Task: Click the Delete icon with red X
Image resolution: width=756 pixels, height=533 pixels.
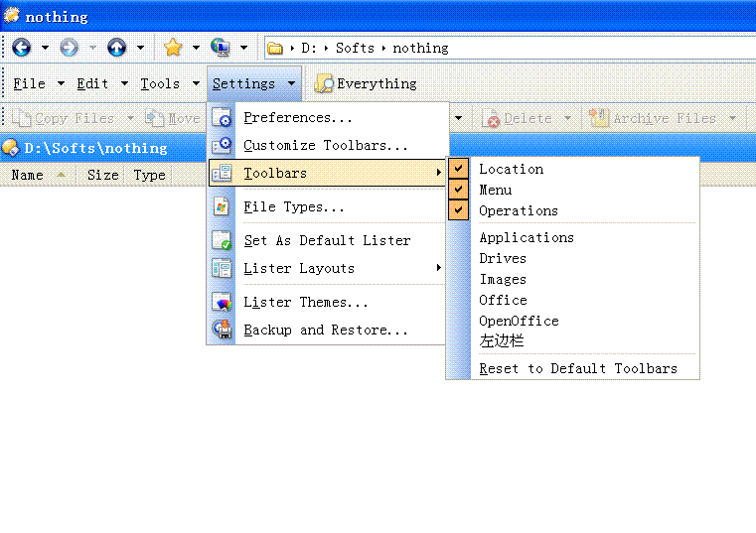Action: (x=491, y=118)
